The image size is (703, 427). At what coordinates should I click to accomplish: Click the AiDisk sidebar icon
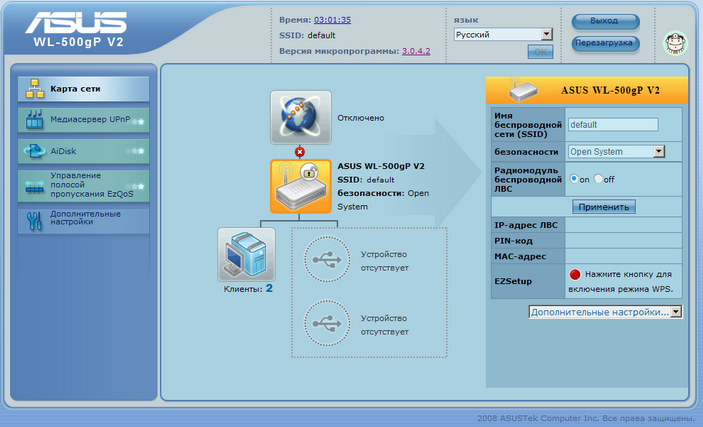(x=35, y=151)
